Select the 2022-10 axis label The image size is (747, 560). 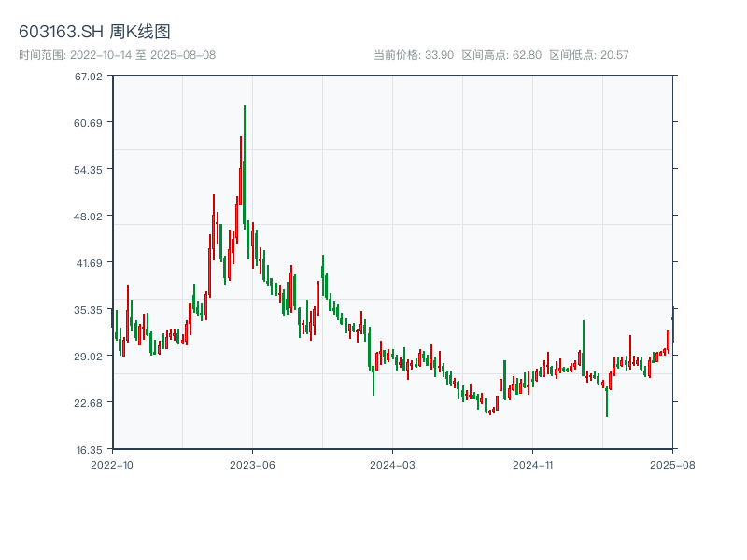point(113,463)
